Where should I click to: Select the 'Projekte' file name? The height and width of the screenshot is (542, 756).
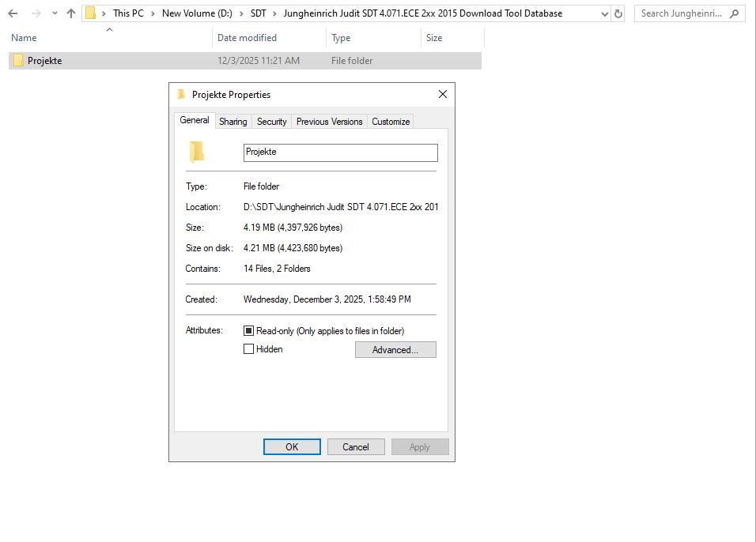(45, 61)
